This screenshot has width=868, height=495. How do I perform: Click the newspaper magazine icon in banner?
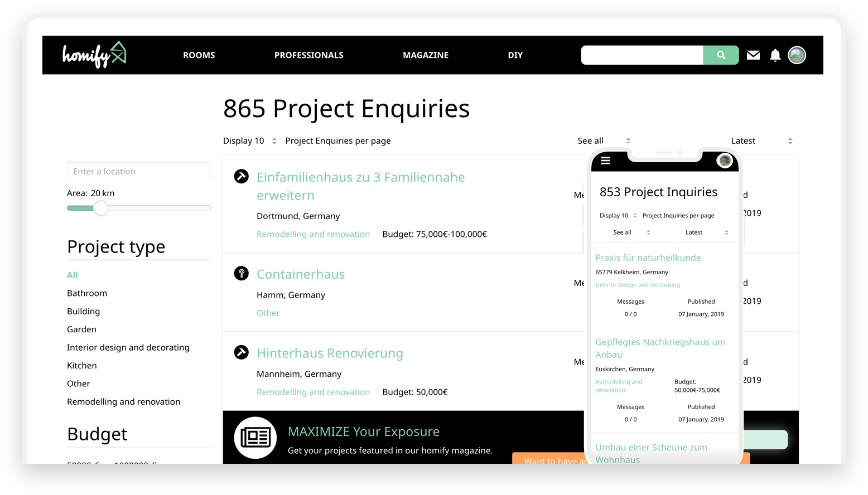click(x=255, y=438)
